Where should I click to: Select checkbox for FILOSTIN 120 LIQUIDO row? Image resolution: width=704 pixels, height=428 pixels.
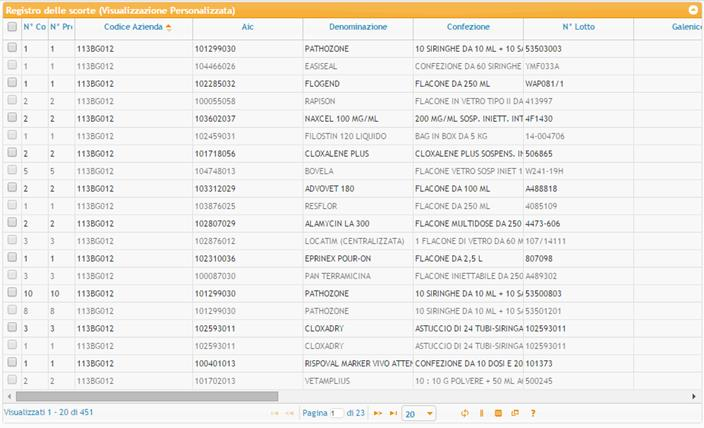[x=12, y=135]
